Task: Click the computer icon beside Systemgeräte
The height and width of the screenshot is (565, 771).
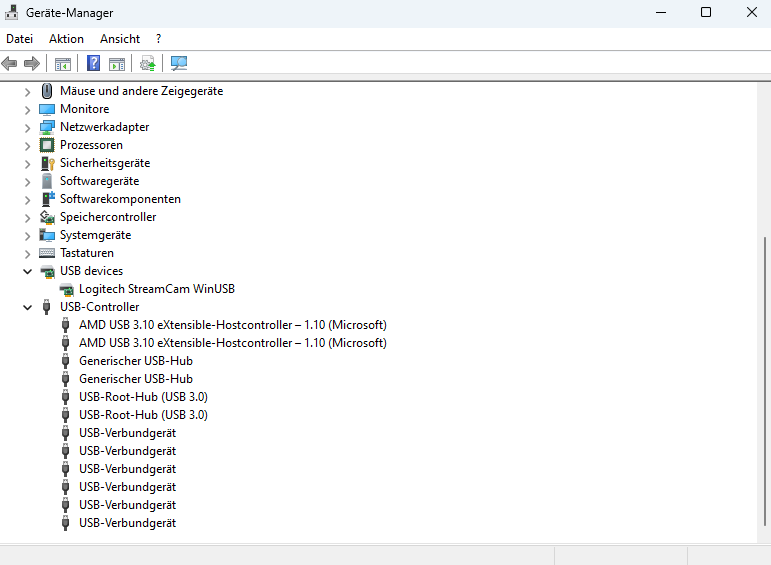Action: point(47,235)
